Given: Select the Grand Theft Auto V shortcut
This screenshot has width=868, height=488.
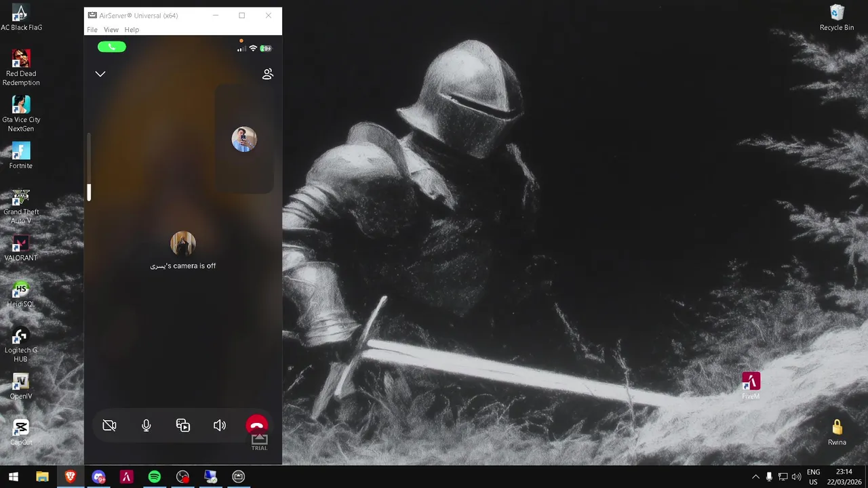Looking at the screenshot, I should 21,206.
